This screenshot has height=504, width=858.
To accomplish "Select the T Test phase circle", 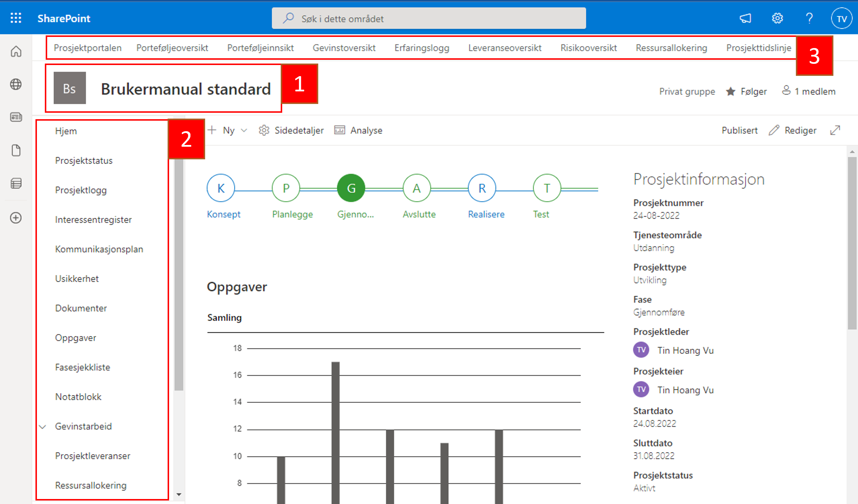I will click(x=547, y=188).
